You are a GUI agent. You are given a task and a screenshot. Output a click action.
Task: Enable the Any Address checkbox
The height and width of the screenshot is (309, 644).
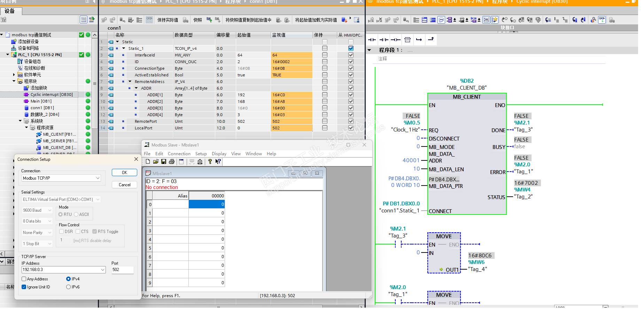click(24, 279)
